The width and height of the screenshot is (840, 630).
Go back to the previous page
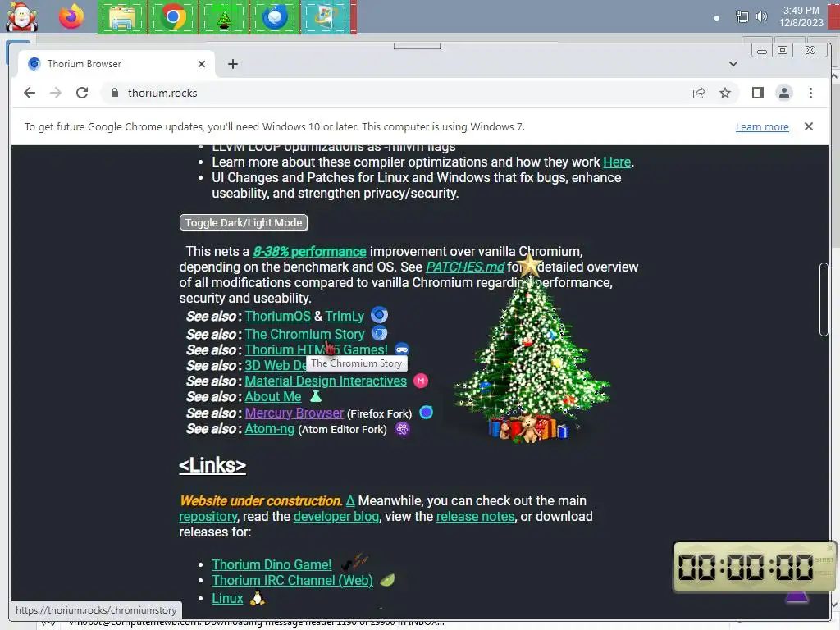point(30,93)
